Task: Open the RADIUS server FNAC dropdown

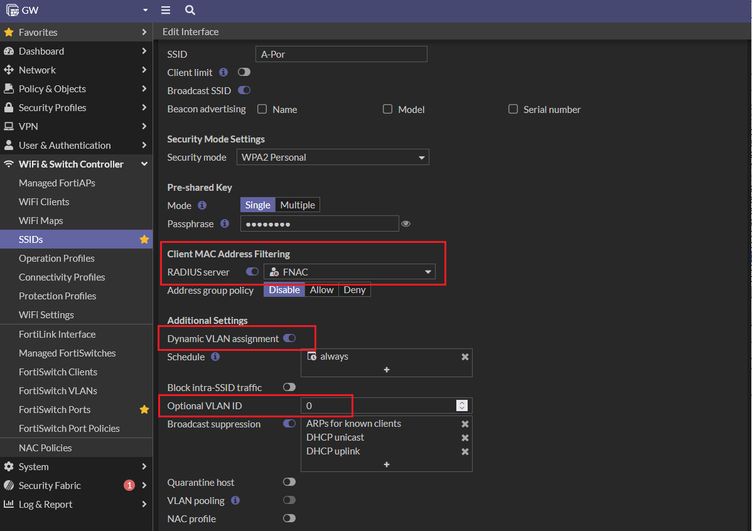Action: [349, 272]
